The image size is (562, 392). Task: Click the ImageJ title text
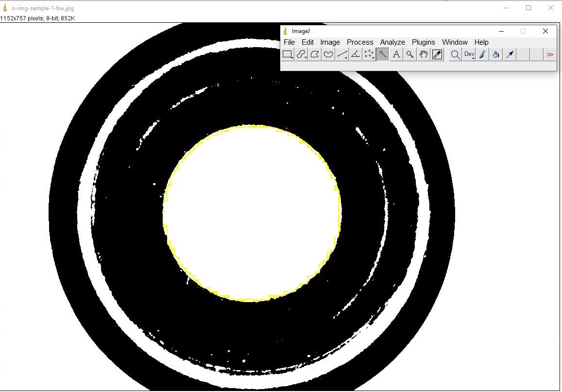click(x=301, y=31)
